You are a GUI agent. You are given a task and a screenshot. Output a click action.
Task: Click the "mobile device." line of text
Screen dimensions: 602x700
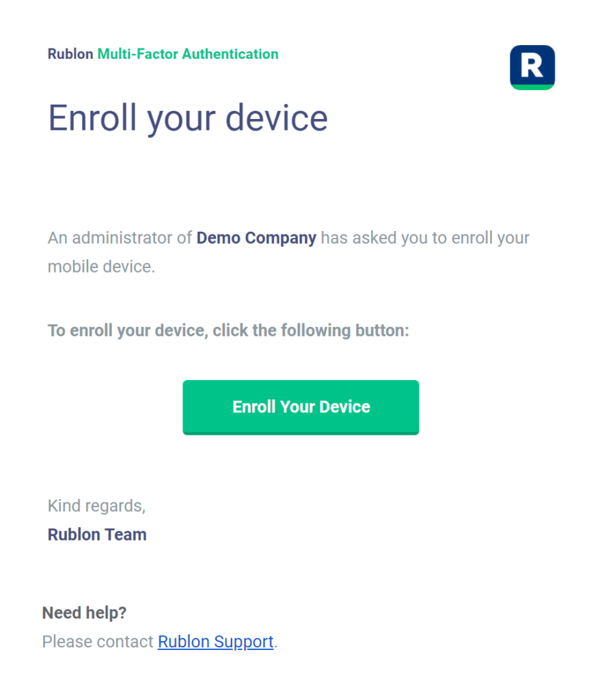tap(101, 267)
